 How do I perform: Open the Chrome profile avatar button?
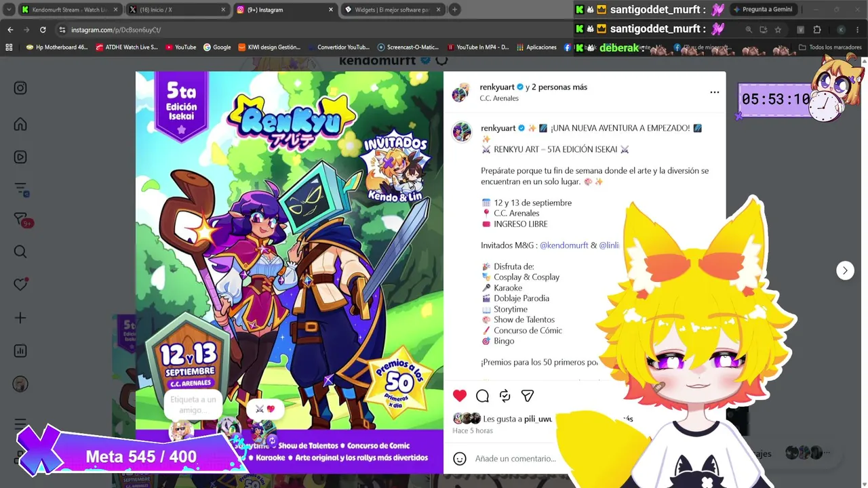[841, 30]
